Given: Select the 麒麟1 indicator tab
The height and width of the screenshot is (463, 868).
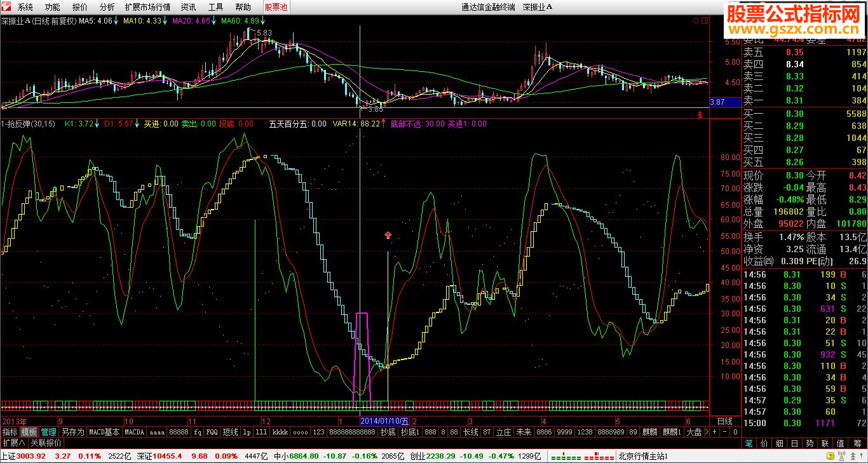Looking at the screenshot, I should [x=672, y=432].
